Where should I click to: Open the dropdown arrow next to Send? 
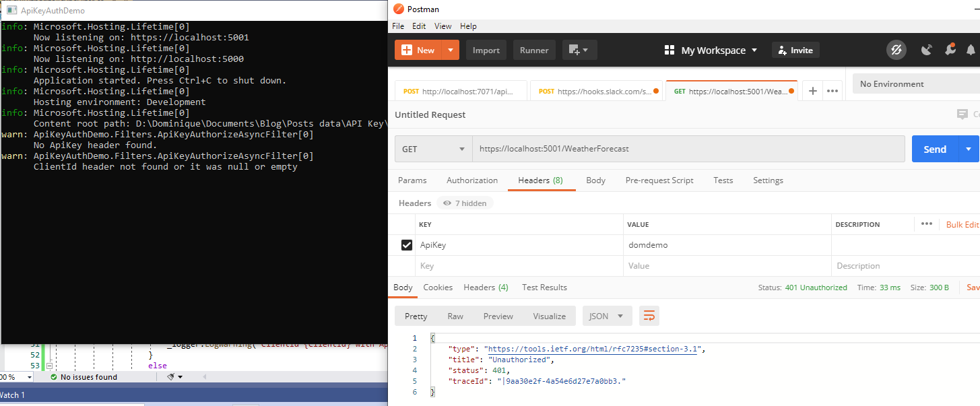point(969,149)
